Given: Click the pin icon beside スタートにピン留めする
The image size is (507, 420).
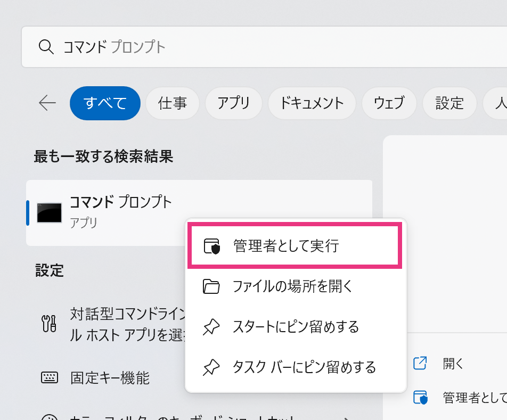Looking at the screenshot, I should coord(211,327).
